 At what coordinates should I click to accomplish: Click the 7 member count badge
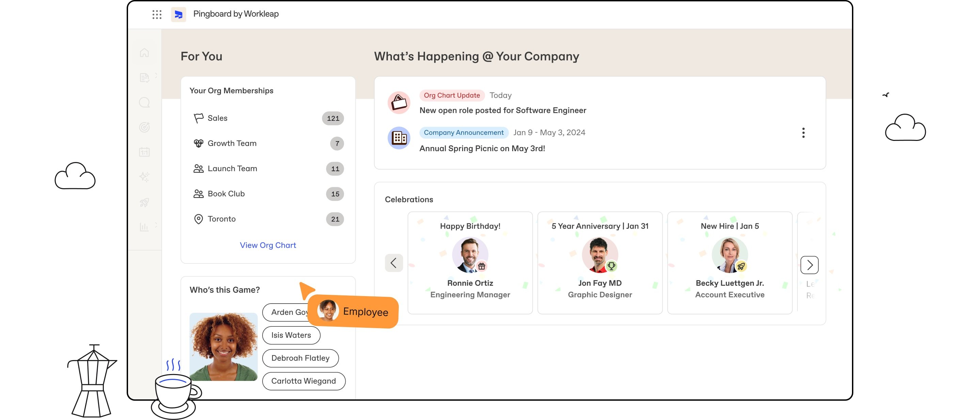[x=337, y=143]
